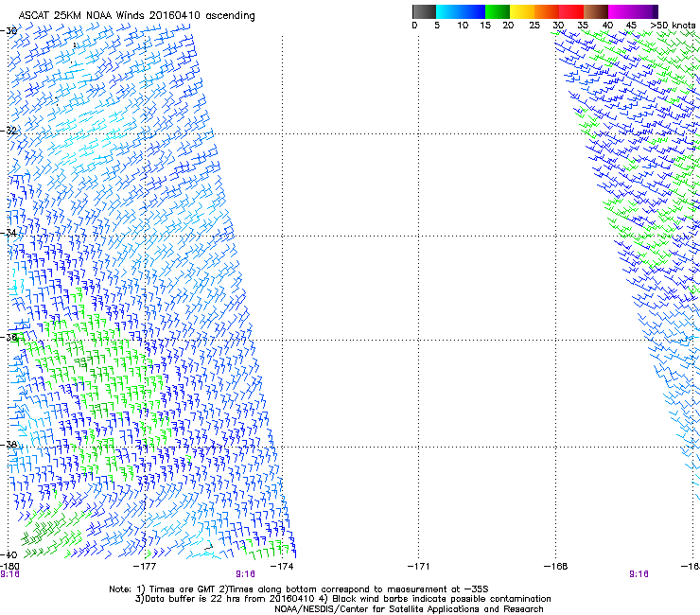Click the '>50 knots' scale label
The width and height of the screenshot is (700, 615).
(x=673, y=26)
